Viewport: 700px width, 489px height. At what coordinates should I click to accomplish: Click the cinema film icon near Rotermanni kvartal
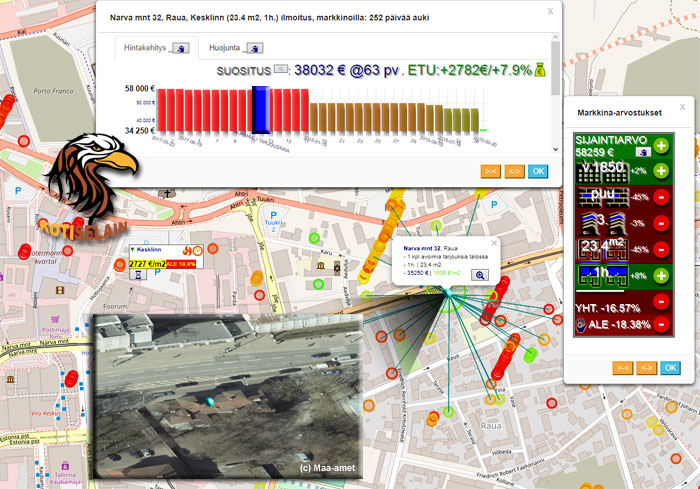(x=59, y=290)
